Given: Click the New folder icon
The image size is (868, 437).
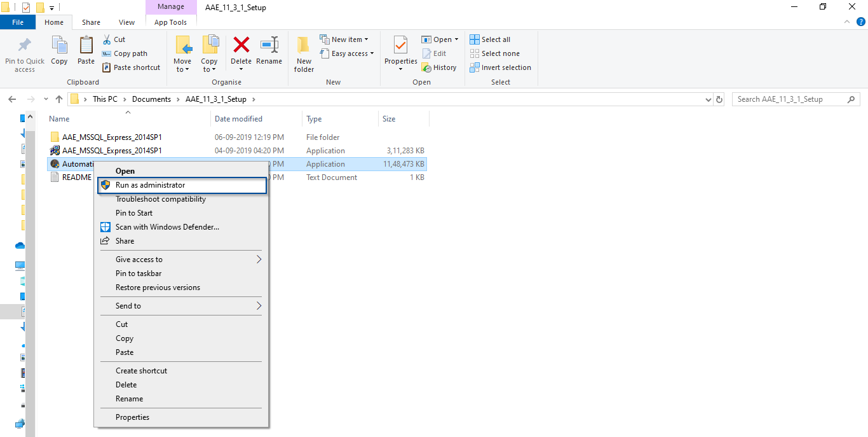Looking at the screenshot, I should tap(304, 46).
